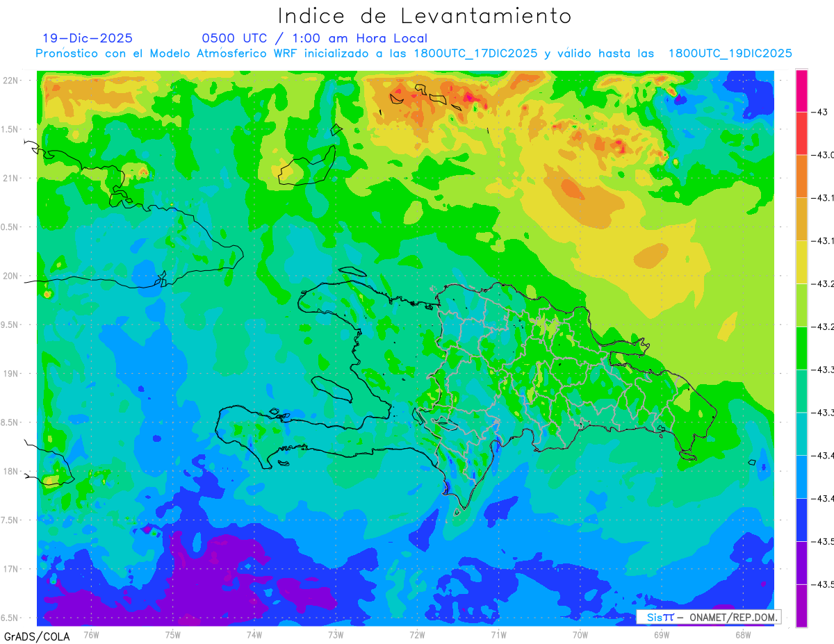This screenshot has height=644, width=834.
Task: Select the "20N" latitude label
Action: pyautogui.click(x=11, y=276)
